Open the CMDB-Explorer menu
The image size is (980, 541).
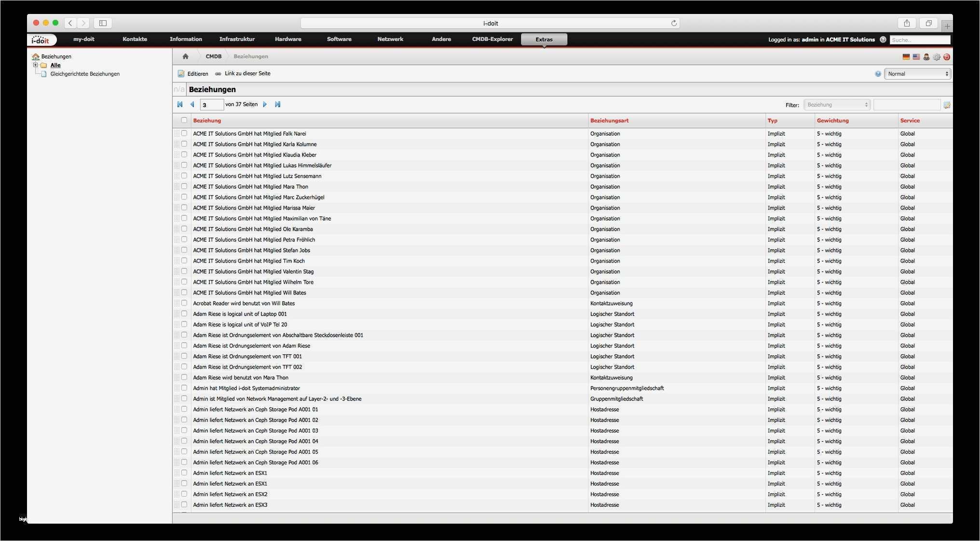click(492, 39)
